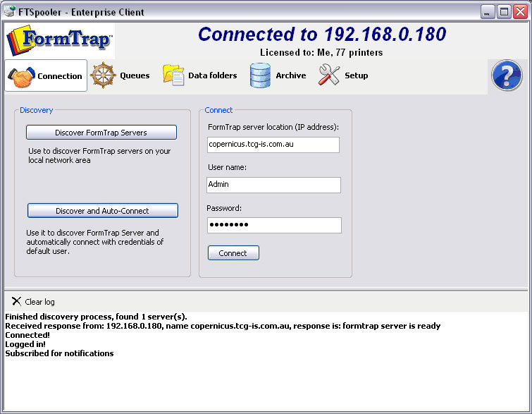
Task: Clear log using the X icon
Action: point(17,301)
